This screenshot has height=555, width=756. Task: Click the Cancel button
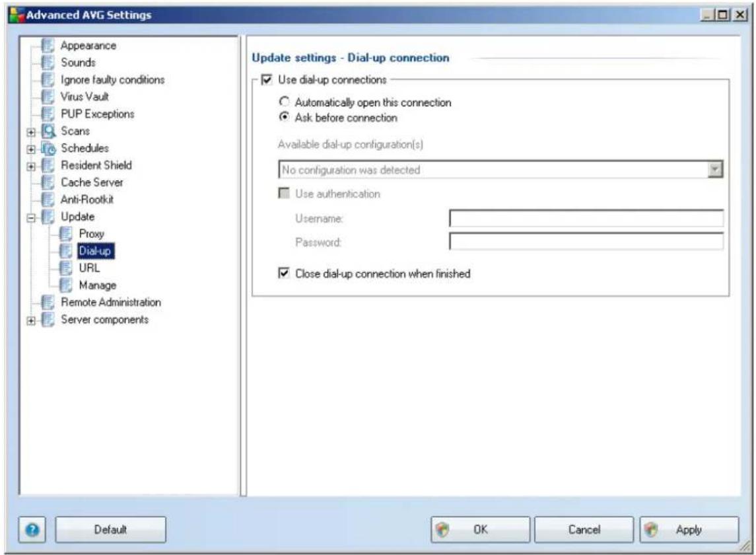[584, 530]
